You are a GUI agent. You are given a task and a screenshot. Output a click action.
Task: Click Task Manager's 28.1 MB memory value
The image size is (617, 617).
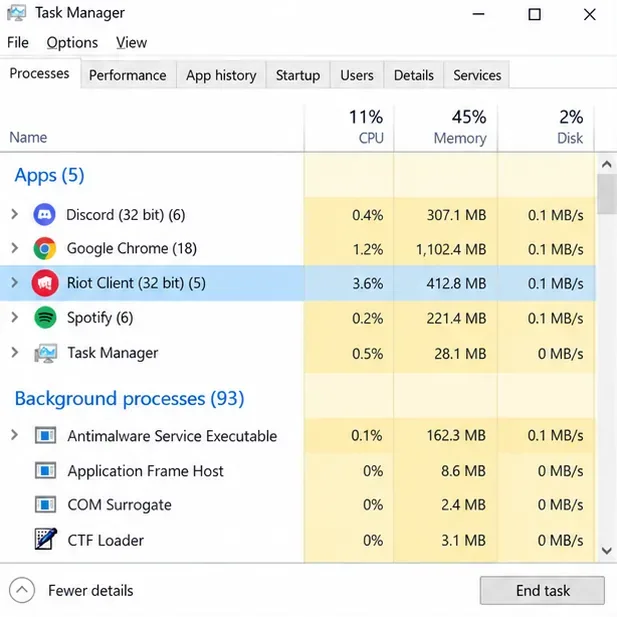coord(460,354)
